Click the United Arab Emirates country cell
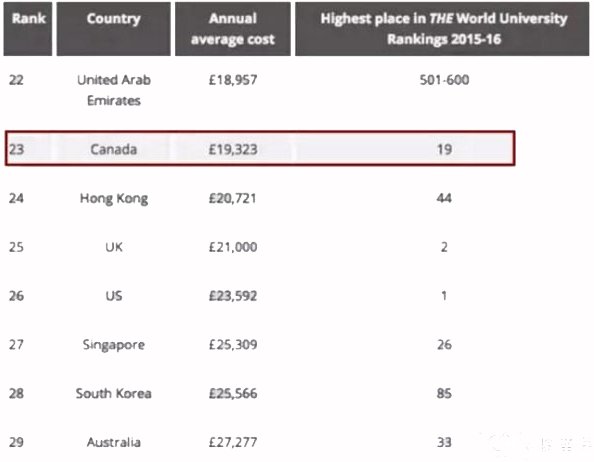The image size is (594, 462). (x=114, y=90)
